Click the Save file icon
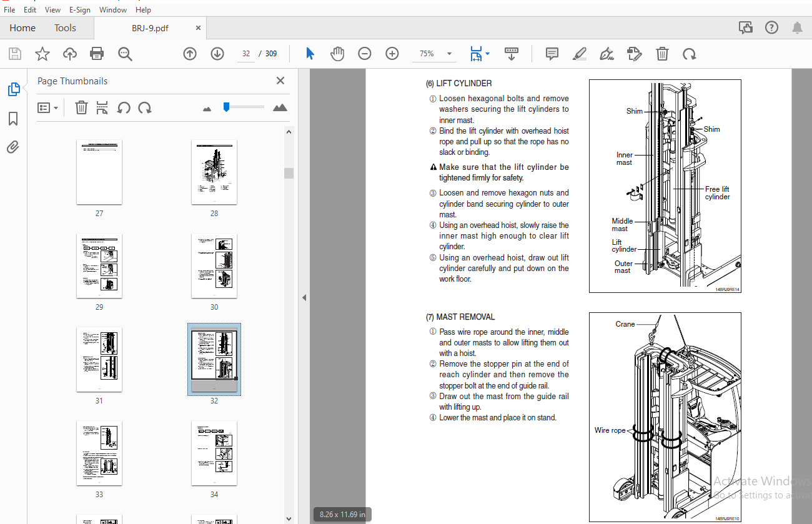Viewport: 812px width, 524px height. click(x=15, y=54)
